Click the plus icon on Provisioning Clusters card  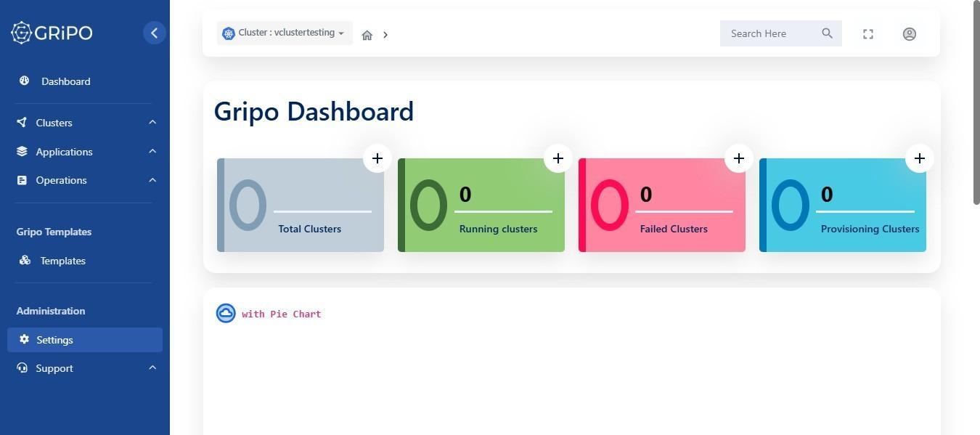coord(920,158)
